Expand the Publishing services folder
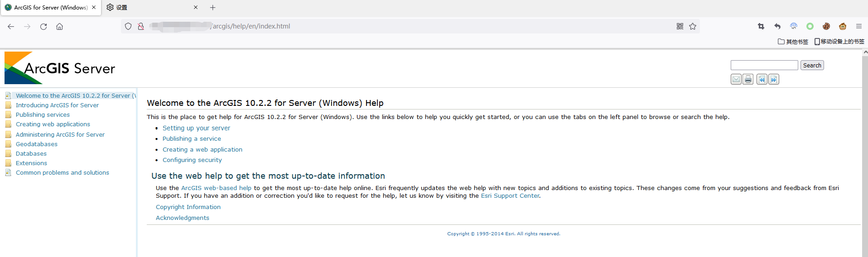This screenshot has width=868, height=257. [43, 115]
